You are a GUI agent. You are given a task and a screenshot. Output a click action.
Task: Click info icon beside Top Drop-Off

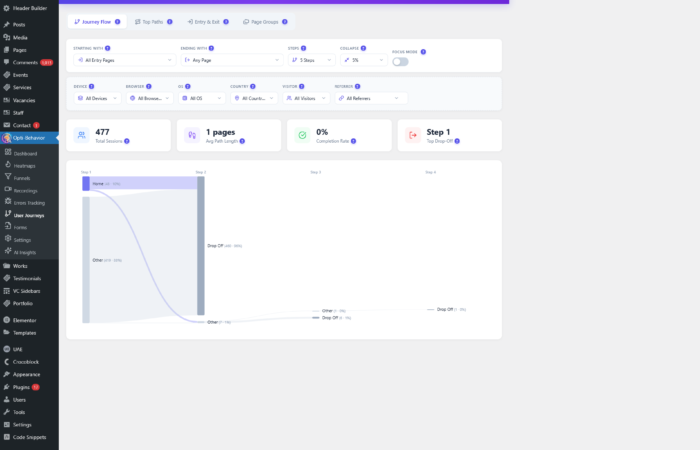pos(457,141)
